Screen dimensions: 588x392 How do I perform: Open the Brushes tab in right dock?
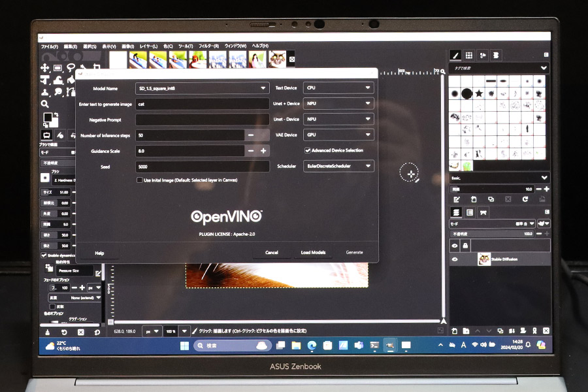click(x=455, y=56)
